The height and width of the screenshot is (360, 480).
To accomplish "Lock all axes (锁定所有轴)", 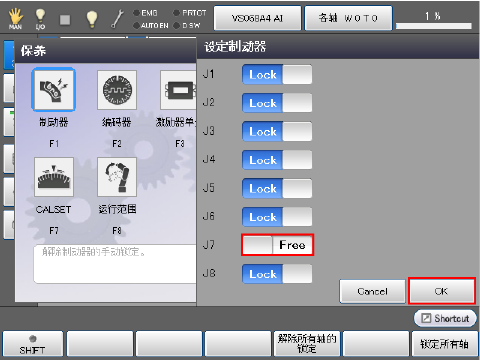I will (x=444, y=344).
